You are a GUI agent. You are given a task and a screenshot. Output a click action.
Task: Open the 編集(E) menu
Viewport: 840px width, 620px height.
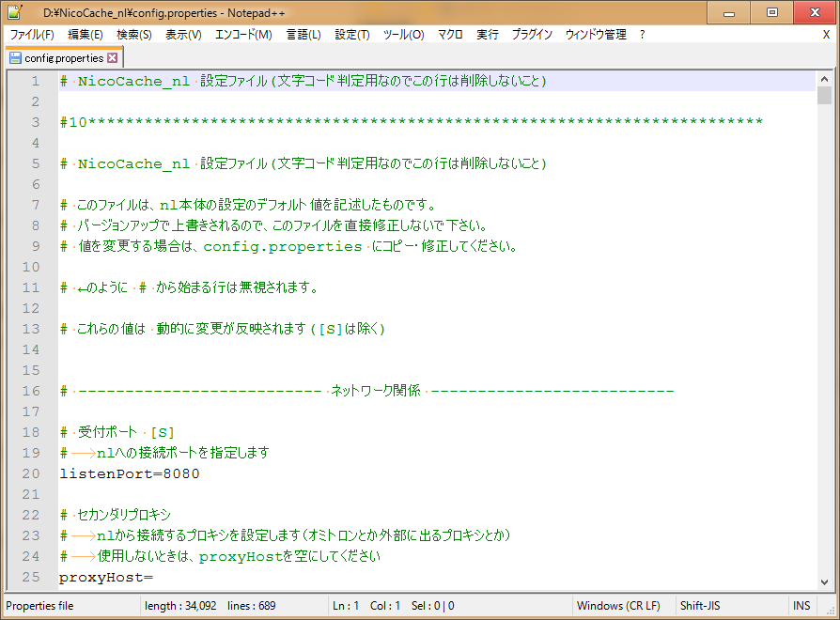86,35
